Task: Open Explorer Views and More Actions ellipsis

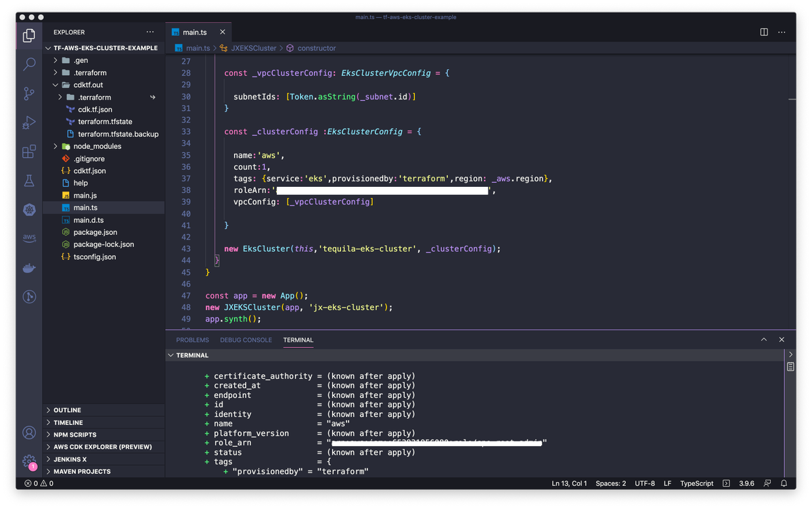Action: coord(150,32)
